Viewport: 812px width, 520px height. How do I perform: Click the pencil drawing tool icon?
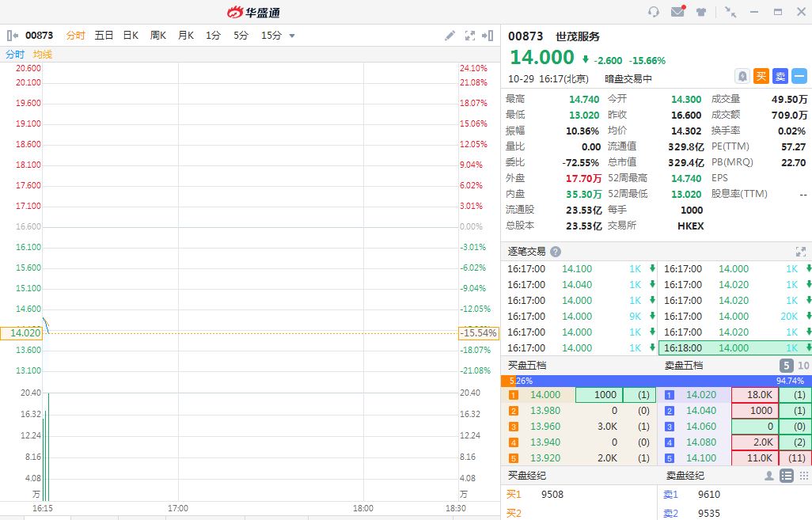point(450,36)
